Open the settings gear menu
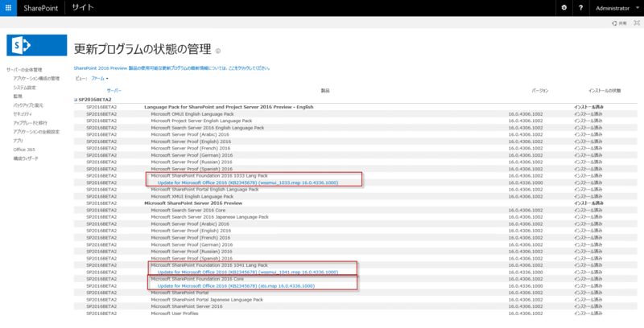644x328 pixels. [x=564, y=8]
